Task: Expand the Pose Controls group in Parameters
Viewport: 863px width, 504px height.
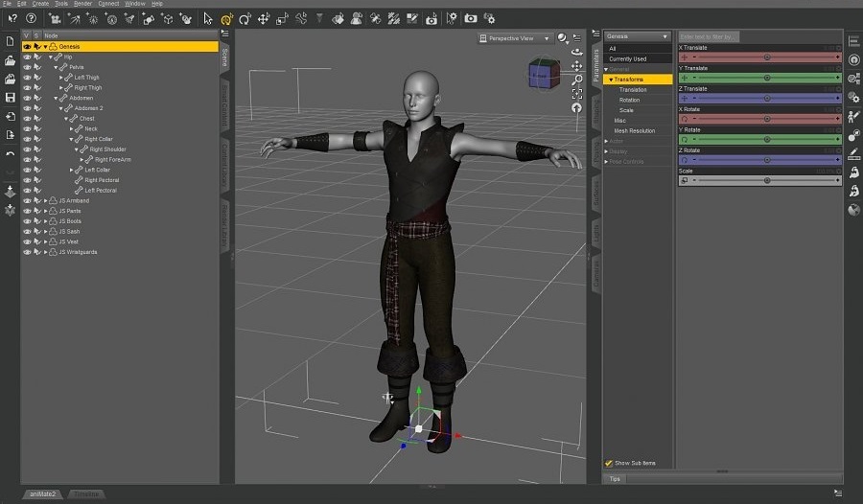Action: pos(607,162)
